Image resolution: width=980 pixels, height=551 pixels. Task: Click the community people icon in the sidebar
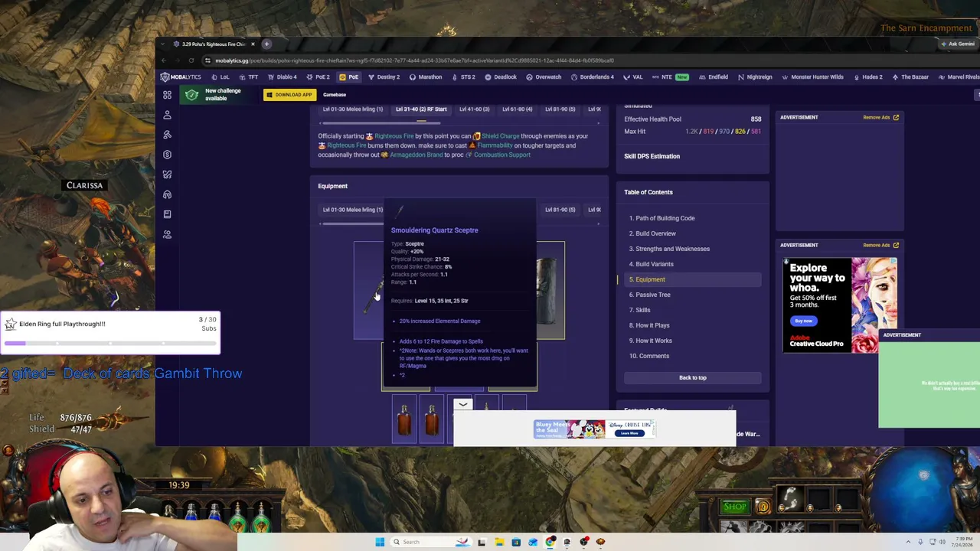(x=167, y=234)
